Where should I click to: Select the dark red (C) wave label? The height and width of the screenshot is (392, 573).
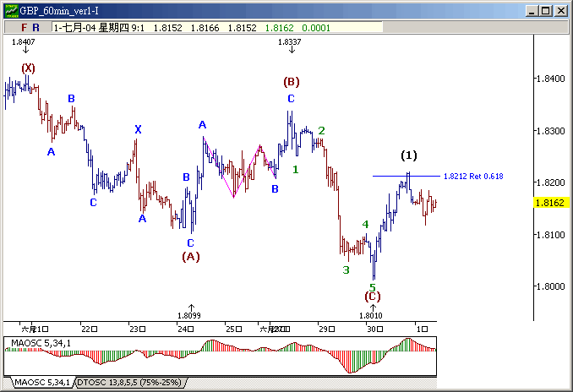click(373, 297)
